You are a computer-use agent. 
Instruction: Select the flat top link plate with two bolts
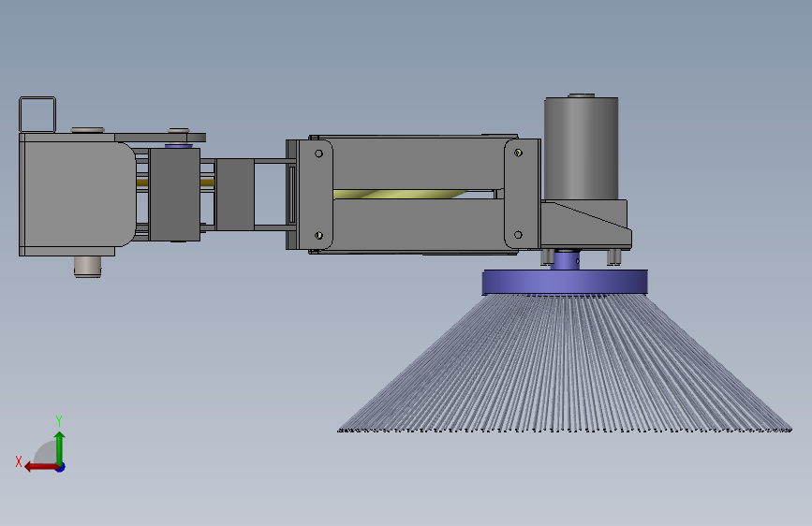[160, 138]
